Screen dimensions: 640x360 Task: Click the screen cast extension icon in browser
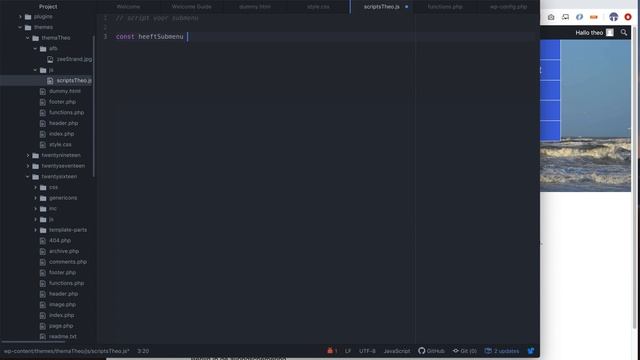pos(565,17)
